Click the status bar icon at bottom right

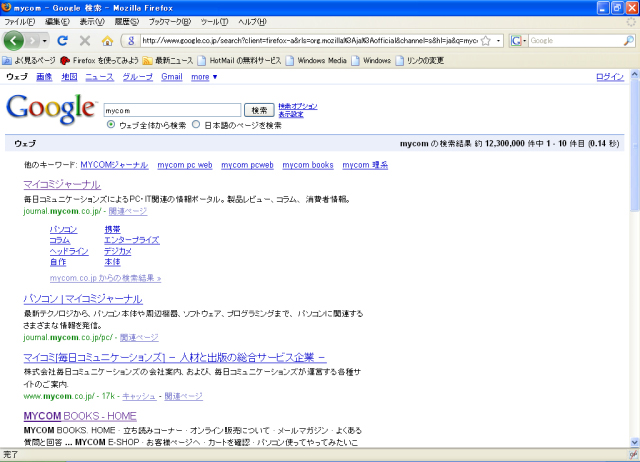click(633, 455)
